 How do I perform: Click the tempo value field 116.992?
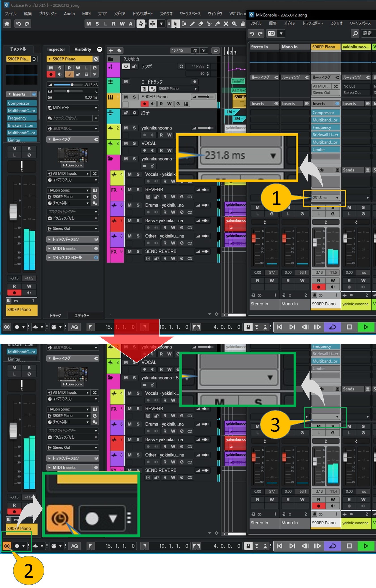tap(198, 66)
